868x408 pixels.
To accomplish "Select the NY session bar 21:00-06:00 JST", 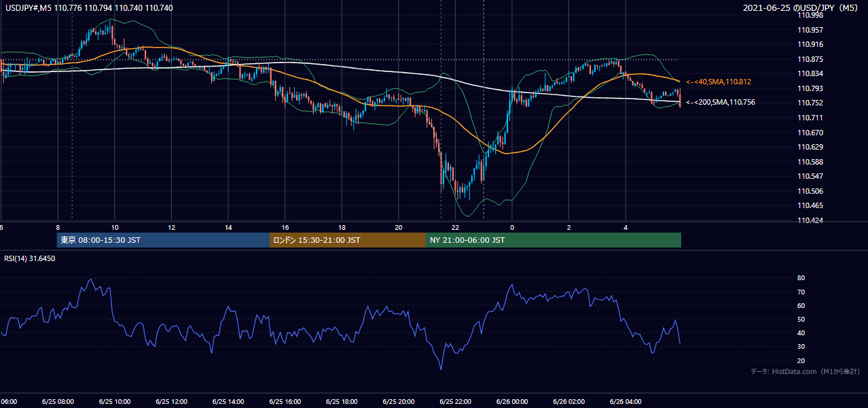I will tap(554, 240).
